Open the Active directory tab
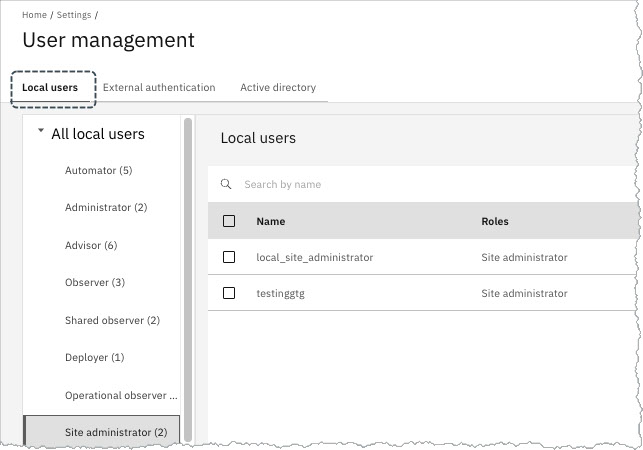The image size is (643, 450). tap(277, 88)
